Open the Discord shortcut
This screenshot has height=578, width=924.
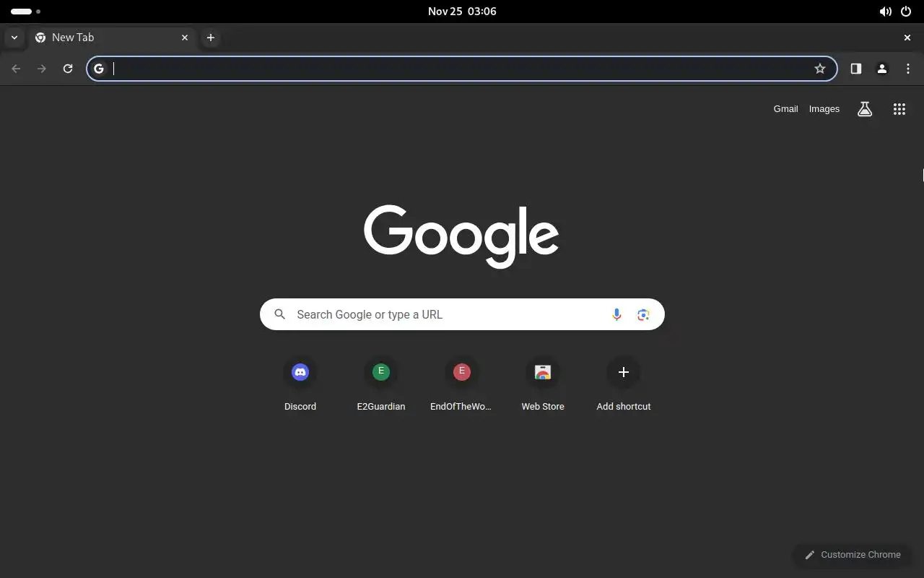300,384
